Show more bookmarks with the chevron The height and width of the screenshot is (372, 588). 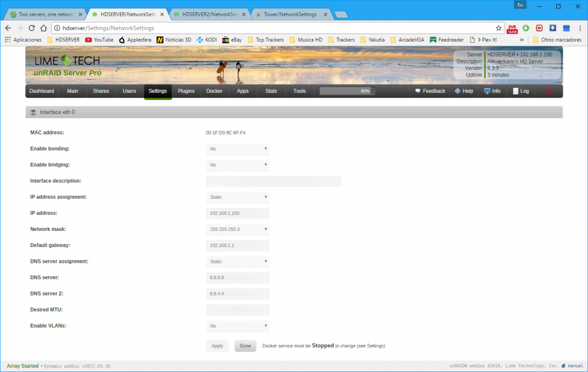522,40
